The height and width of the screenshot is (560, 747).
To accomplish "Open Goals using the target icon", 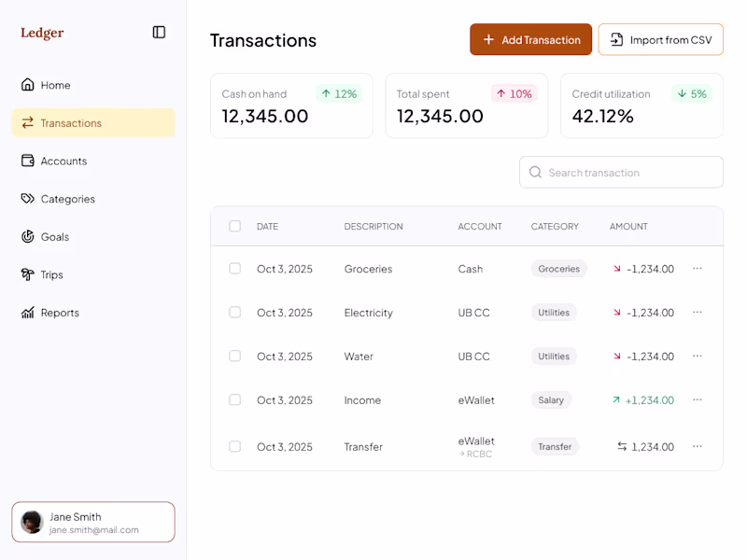I will pos(28,236).
